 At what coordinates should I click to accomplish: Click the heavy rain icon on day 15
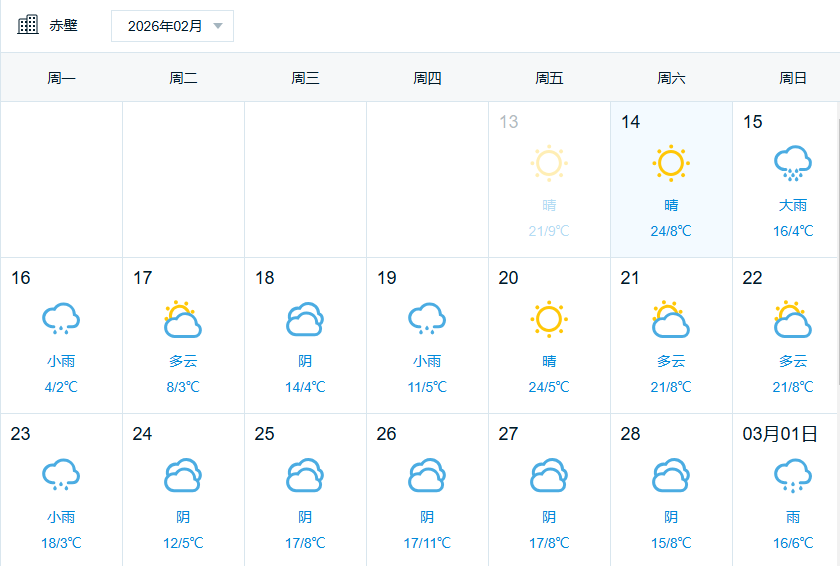click(793, 163)
